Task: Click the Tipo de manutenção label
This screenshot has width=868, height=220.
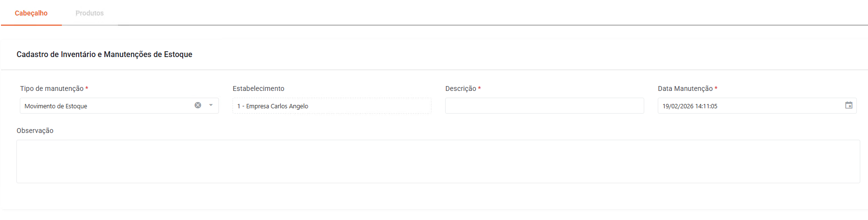Action: [52, 88]
